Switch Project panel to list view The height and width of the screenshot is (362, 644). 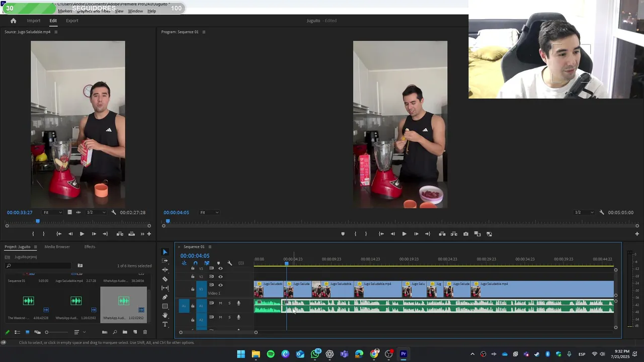pos(17,332)
